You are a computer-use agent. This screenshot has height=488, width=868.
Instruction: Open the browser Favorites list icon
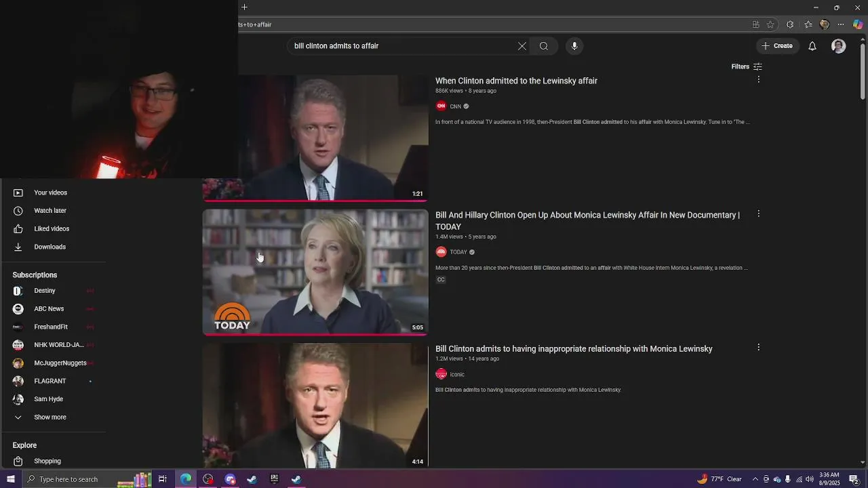coord(808,24)
